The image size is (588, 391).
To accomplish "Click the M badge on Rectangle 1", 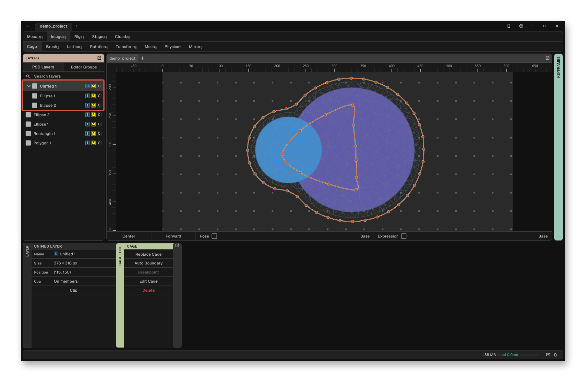I will [x=93, y=133].
